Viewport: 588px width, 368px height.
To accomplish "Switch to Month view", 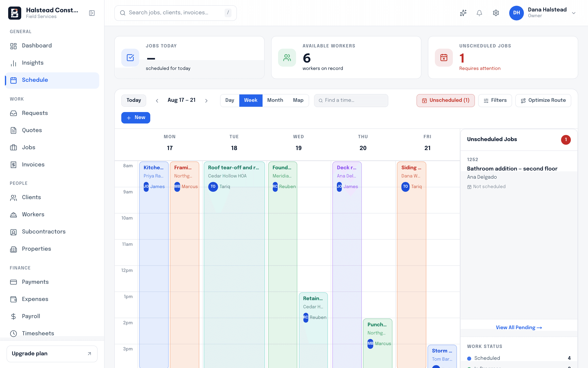I will tap(275, 101).
